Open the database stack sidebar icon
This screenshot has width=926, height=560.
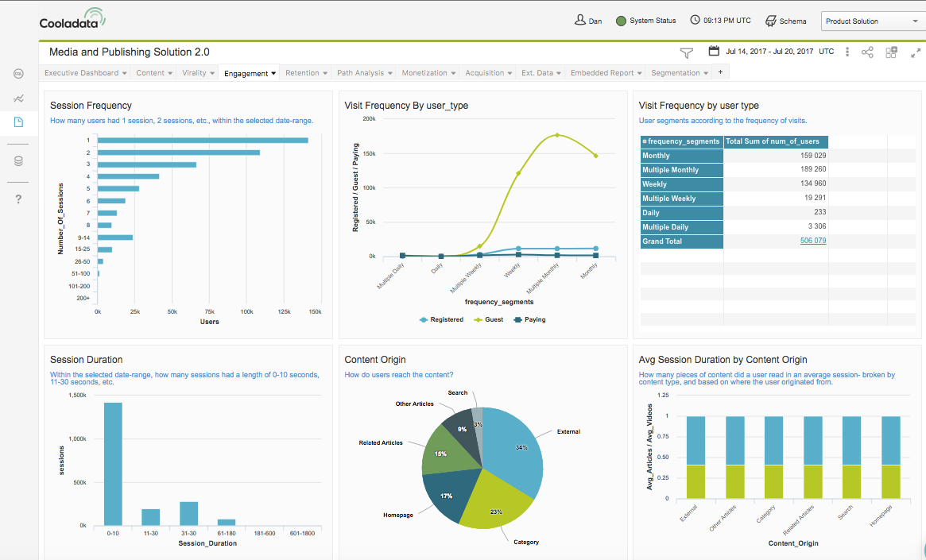coord(18,160)
